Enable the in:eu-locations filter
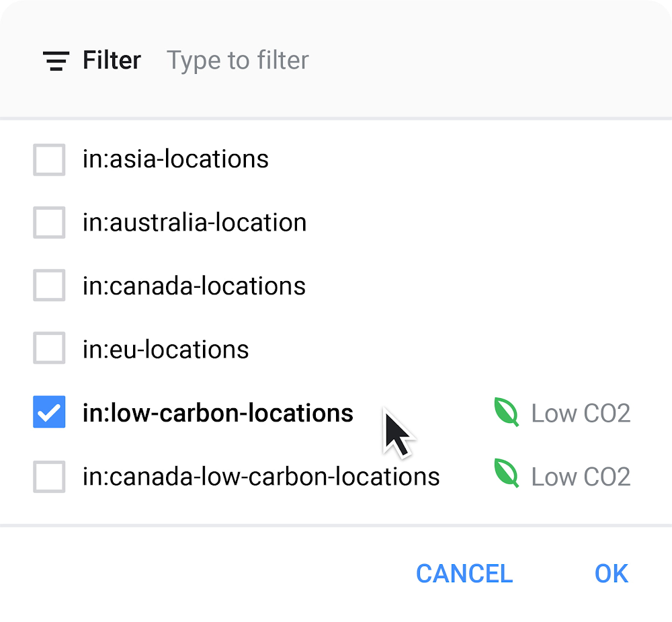 pyautogui.click(x=48, y=348)
